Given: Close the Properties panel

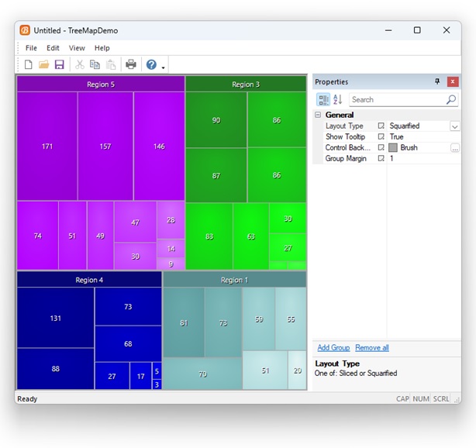Looking at the screenshot, I should pos(453,81).
